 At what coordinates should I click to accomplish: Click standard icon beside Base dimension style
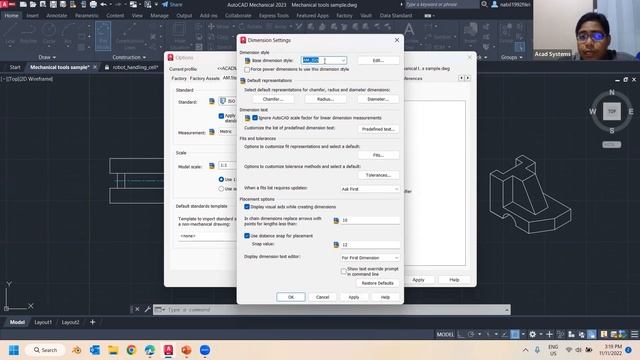pos(247,60)
